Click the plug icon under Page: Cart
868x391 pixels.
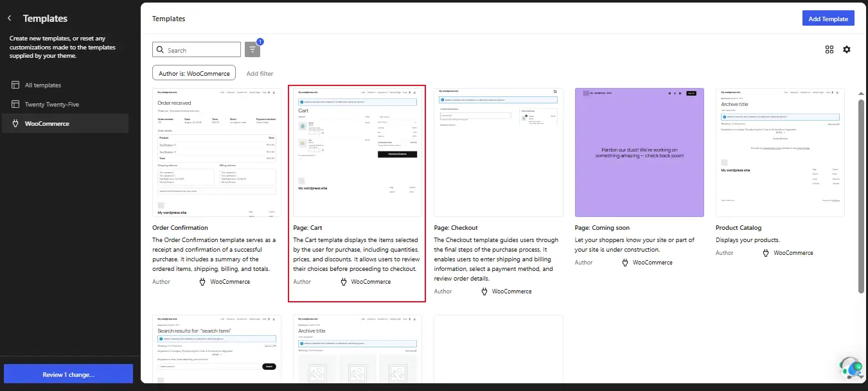coord(342,281)
